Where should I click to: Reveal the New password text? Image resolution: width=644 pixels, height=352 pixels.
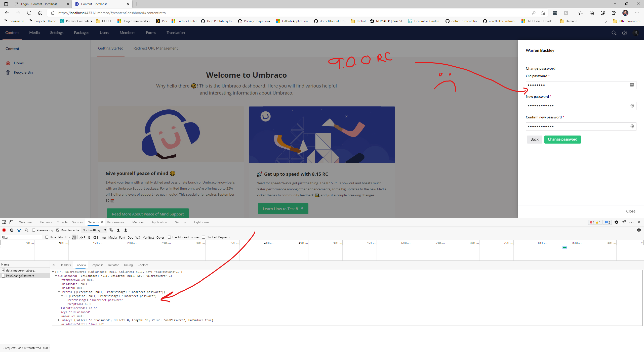coord(632,106)
